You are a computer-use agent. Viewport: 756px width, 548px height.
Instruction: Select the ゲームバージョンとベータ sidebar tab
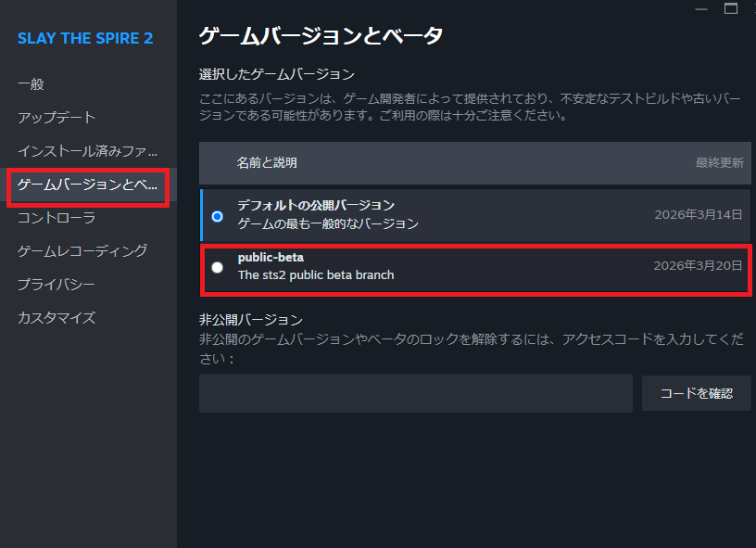[88, 185]
